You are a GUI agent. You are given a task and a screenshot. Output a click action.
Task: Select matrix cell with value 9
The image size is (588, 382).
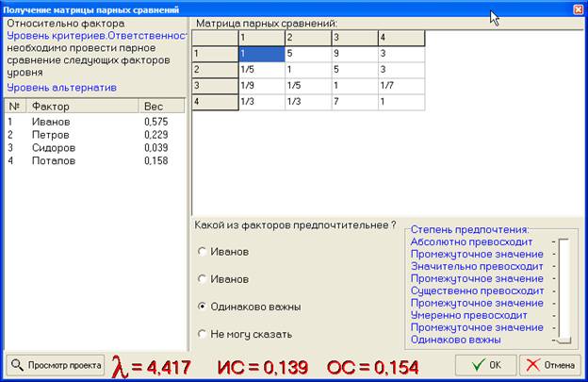pos(354,54)
